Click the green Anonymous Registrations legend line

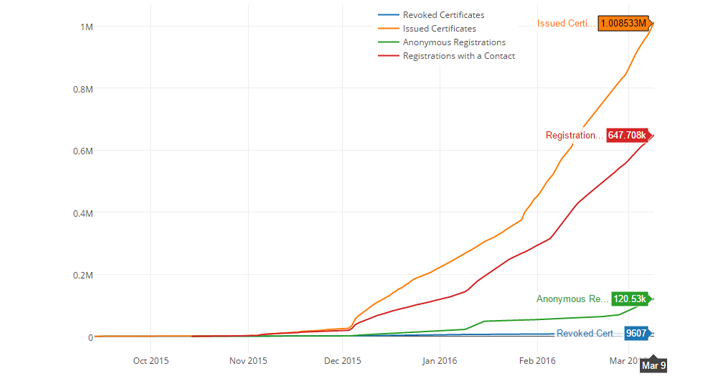[389, 42]
